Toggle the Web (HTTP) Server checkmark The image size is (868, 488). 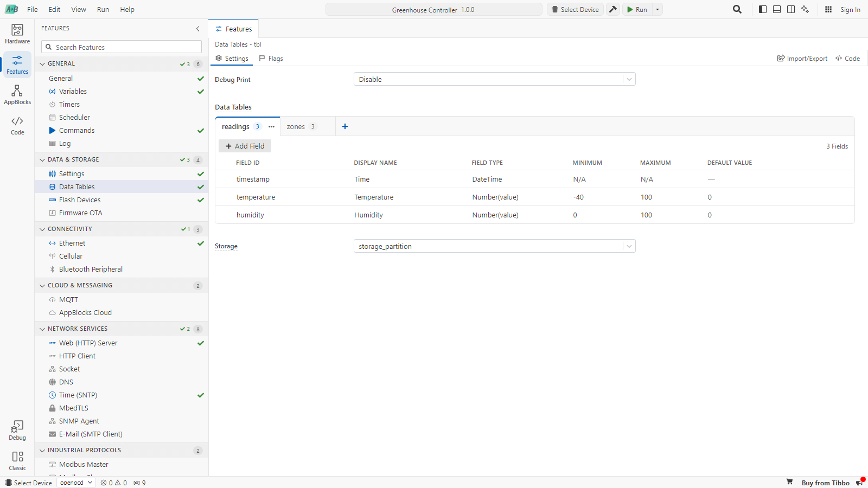(201, 343)
